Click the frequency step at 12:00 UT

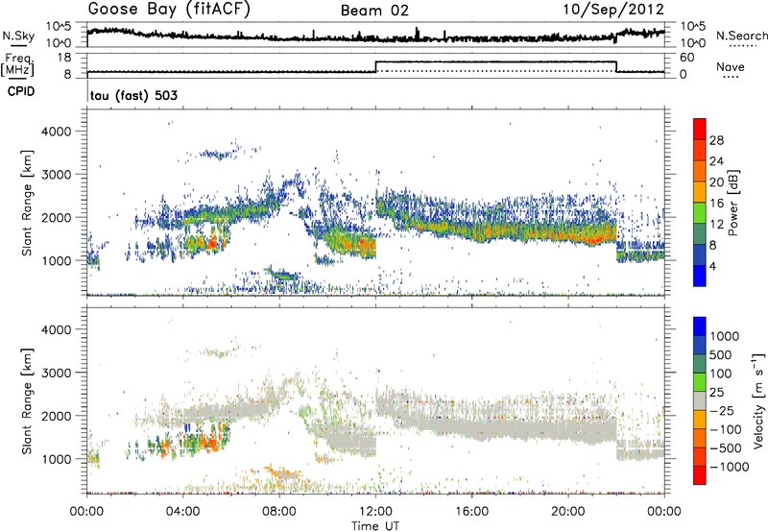[x=375, y=66]
